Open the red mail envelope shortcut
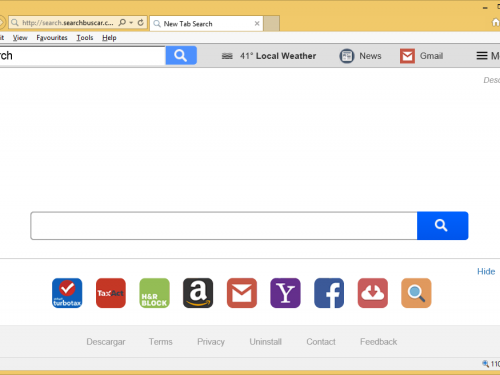Image resolution: width=500 pixels, height=375 pixels. pyautogui.click(x=242, y=293)
